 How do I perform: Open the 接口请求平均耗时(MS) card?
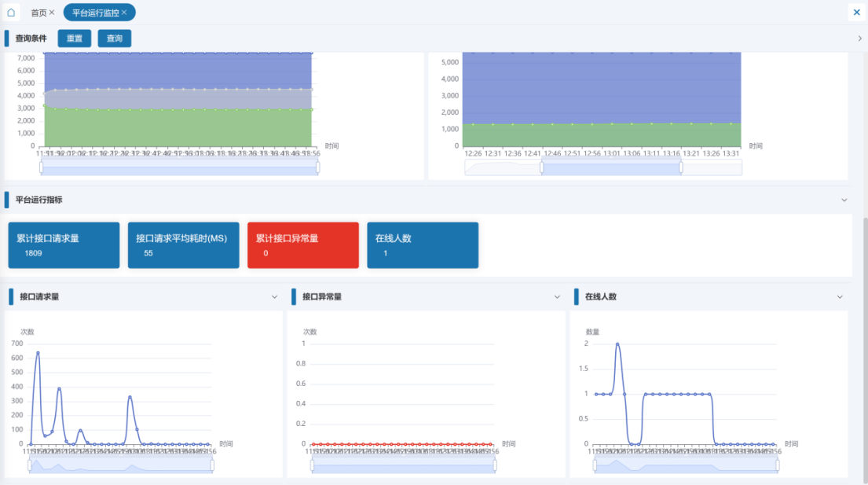pos(183,245)
